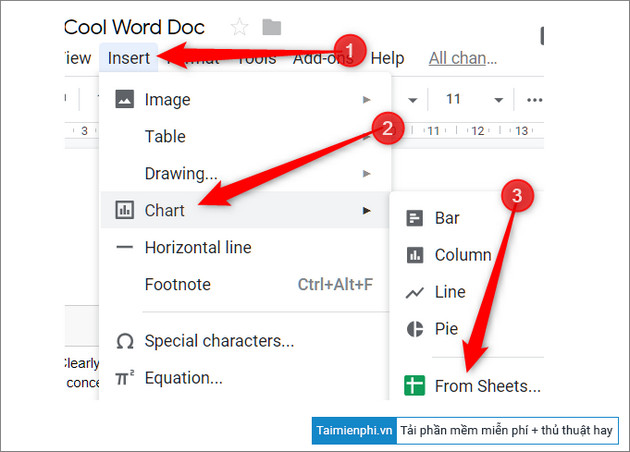
Task: Click the omega Special characters icon
Action: (125, 342)
